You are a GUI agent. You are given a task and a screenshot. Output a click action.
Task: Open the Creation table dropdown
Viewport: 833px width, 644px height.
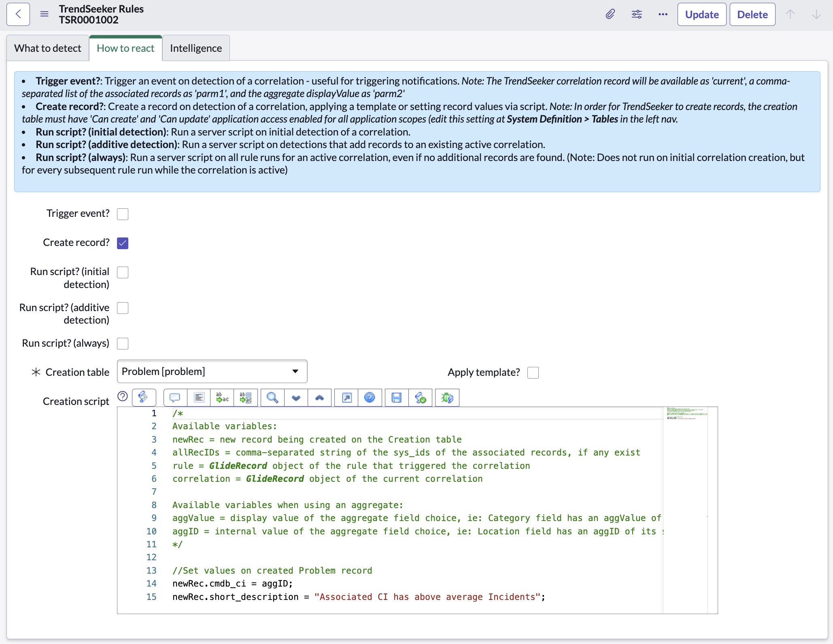coord(212,371)
